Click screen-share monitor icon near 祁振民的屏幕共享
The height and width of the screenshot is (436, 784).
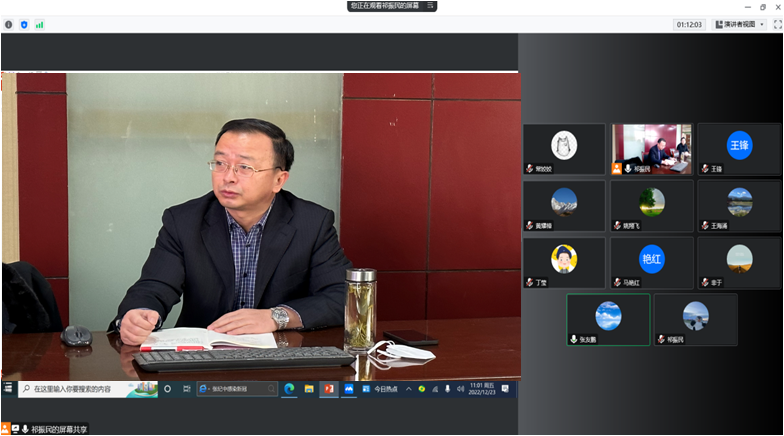tap(16, 428)
